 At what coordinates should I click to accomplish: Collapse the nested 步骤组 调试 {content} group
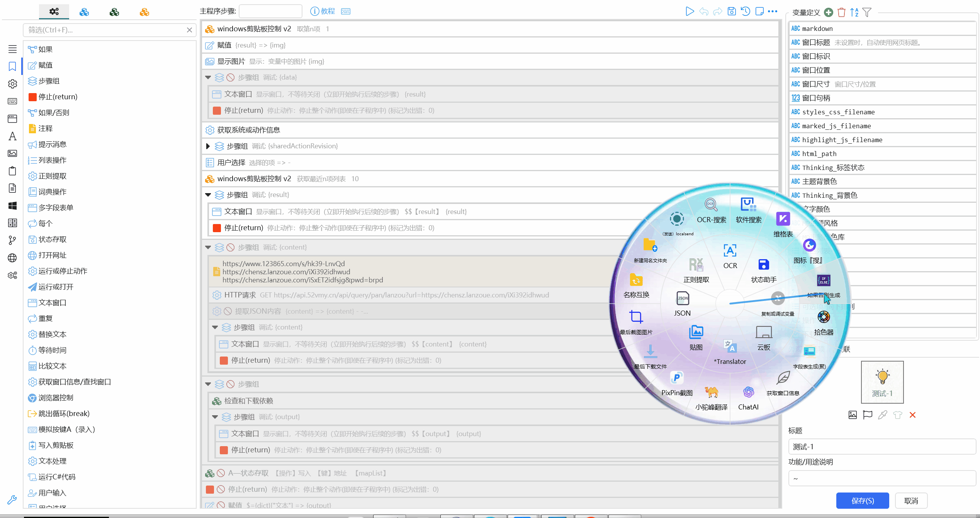pos(215,327)
